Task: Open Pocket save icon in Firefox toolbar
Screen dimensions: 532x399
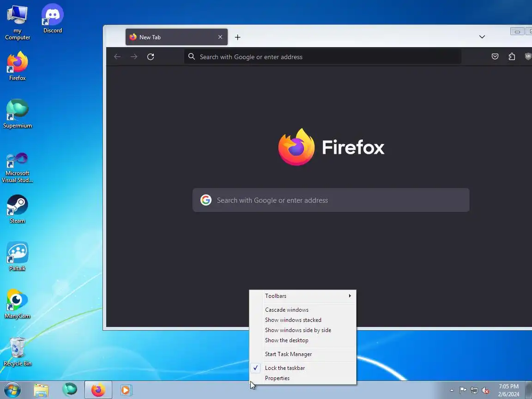Action: pyautogui.click(x=495, y=57)
